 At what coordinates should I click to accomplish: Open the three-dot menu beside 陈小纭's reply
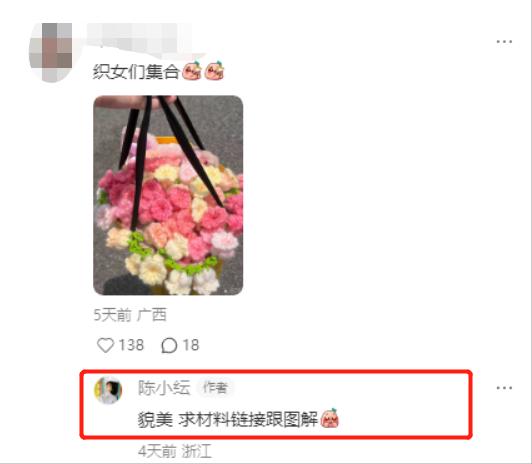coord(504,388)
